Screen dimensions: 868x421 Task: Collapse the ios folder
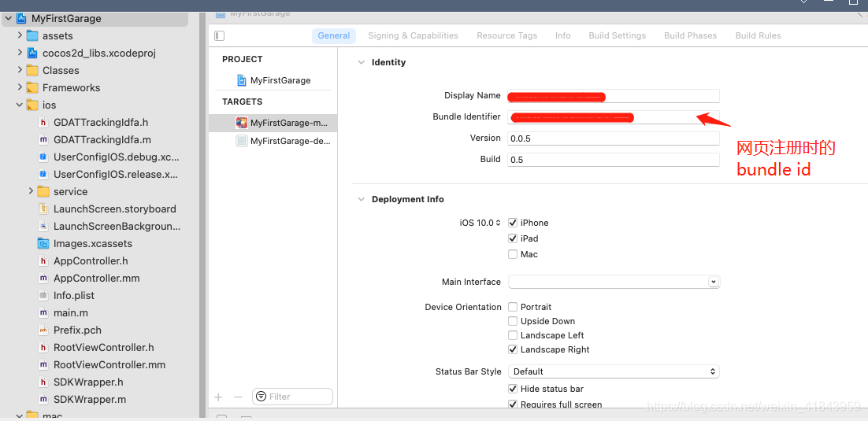pyautogui.click(x=20, y=105)
